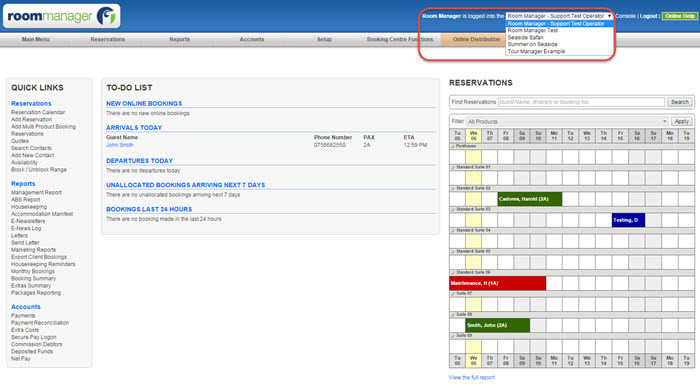
Task: Pick highlighted Room Manager - Support Test Operator option
Action: click(x=559, y=24)
